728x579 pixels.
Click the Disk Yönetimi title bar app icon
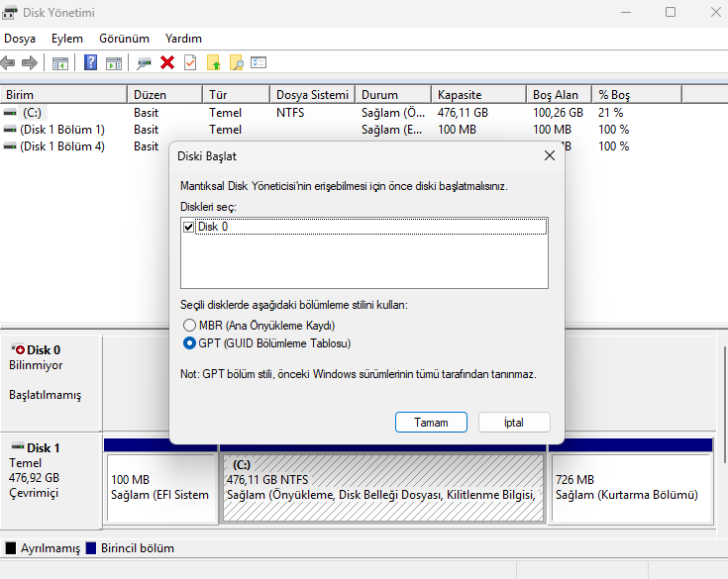(x=9, y=13)
